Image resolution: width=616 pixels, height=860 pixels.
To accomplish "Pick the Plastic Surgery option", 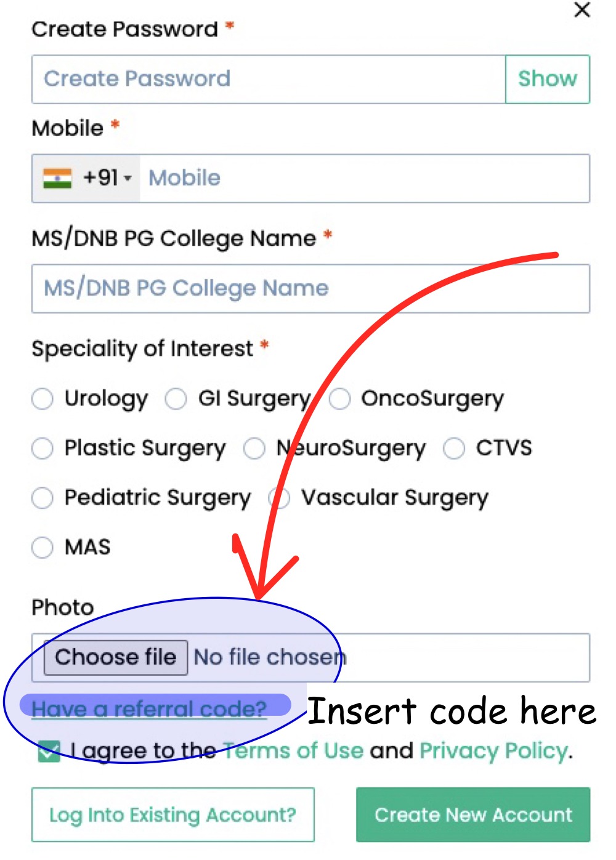I will coord(43,448).
